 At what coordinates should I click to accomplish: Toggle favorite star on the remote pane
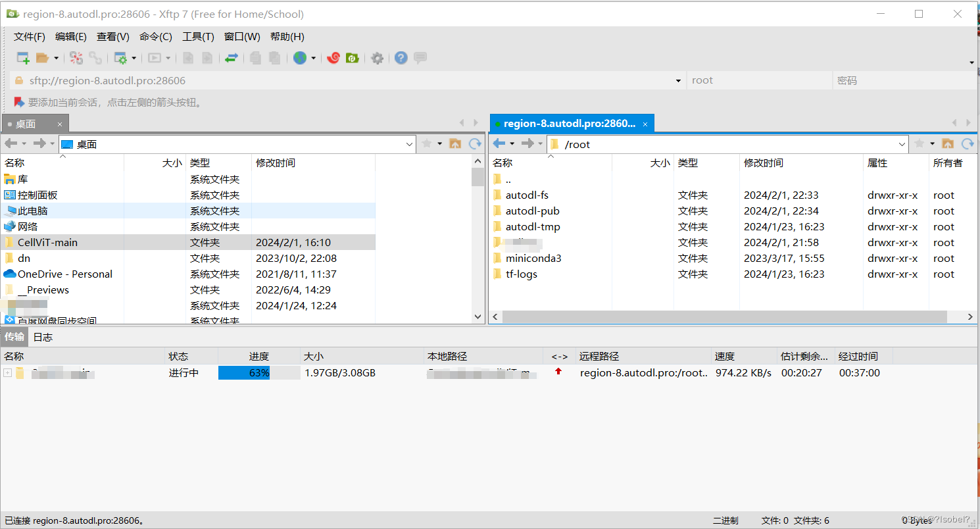coord(919,143)
